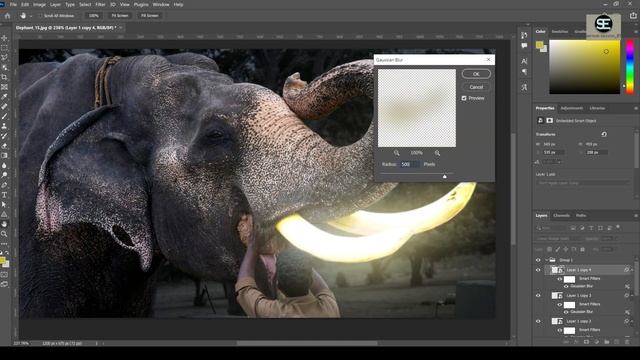Select the Clone Stamp tool
The height and width of the screenshot is (360, 640).
[4, 126]
